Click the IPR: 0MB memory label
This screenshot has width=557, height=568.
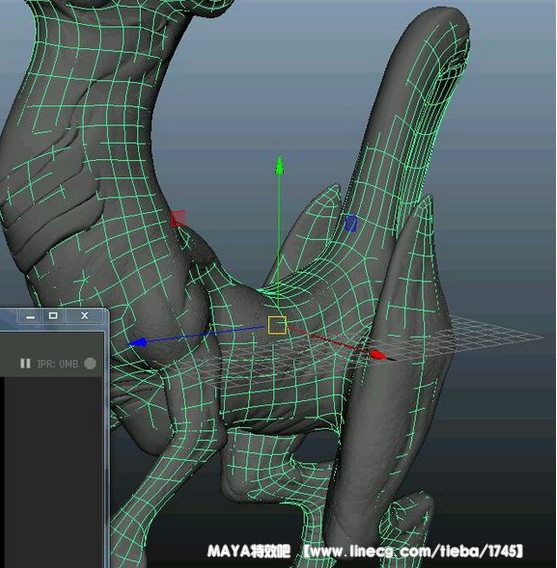pos(58,363)
